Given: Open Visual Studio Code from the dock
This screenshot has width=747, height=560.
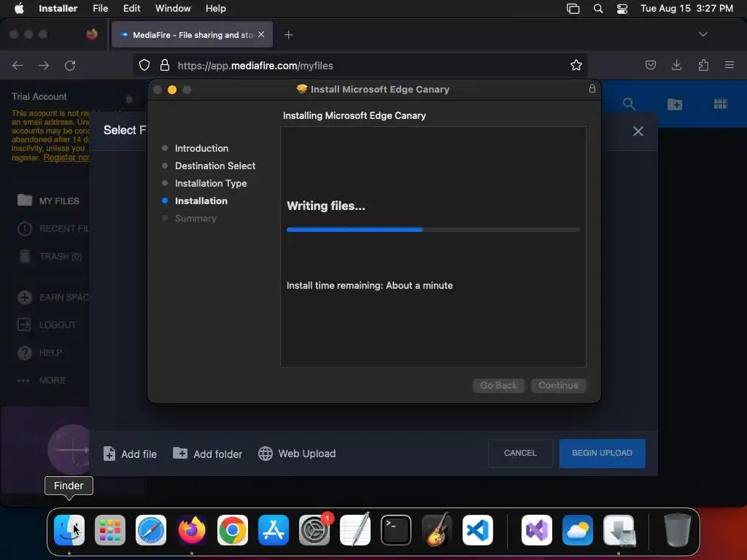Looking at the screenshot, I should pyautogui.click(x=478, y=530).
